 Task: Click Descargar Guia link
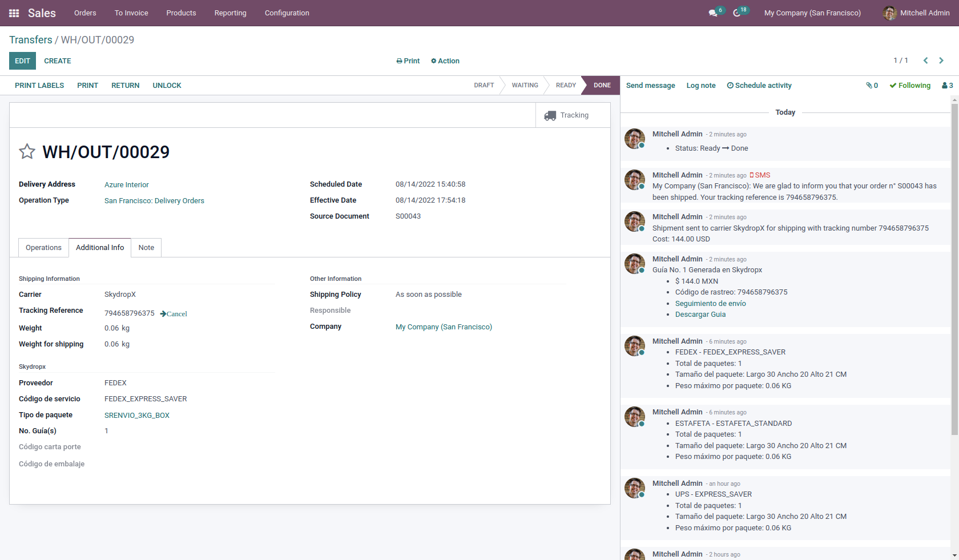(x=700, y=315)
